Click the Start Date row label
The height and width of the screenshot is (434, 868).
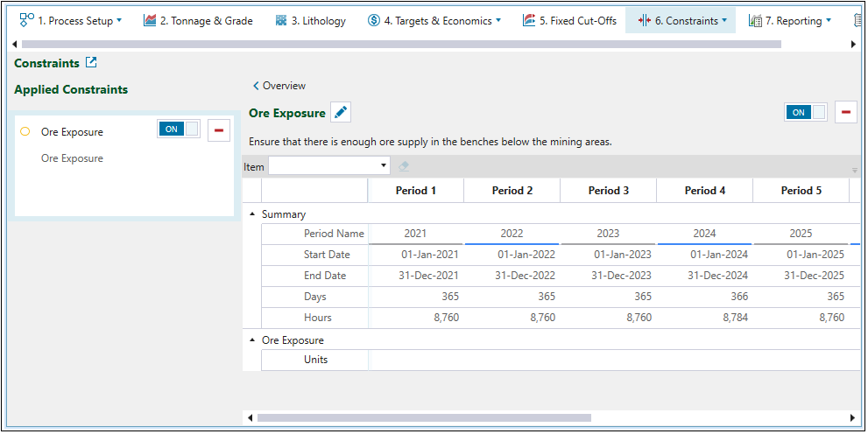pos(327,255)
